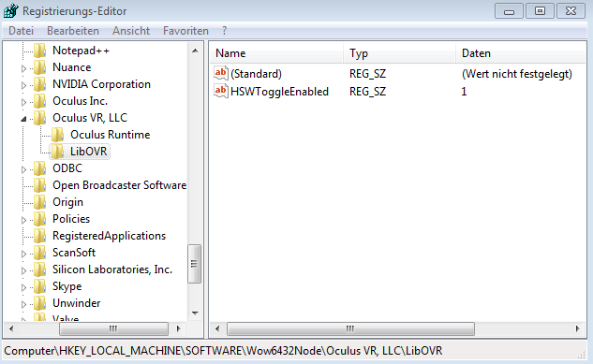Select the HSWToggleEnabled value name
This screenshot has width=593, height=364.
279,92
